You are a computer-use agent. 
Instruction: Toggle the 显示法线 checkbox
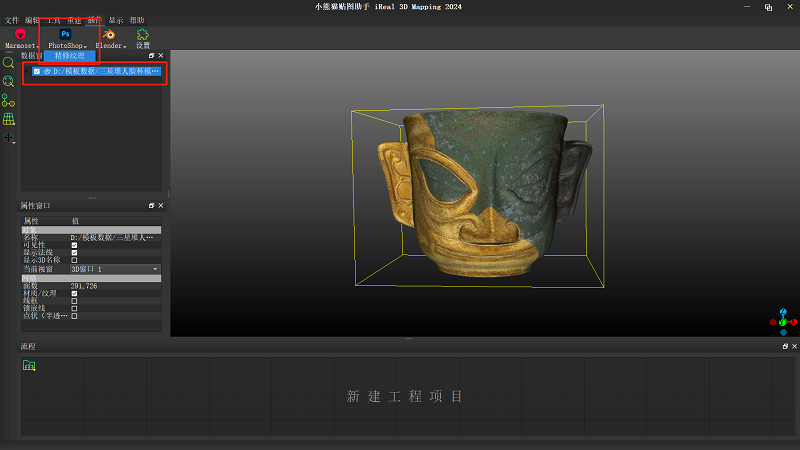pos(74,253)
